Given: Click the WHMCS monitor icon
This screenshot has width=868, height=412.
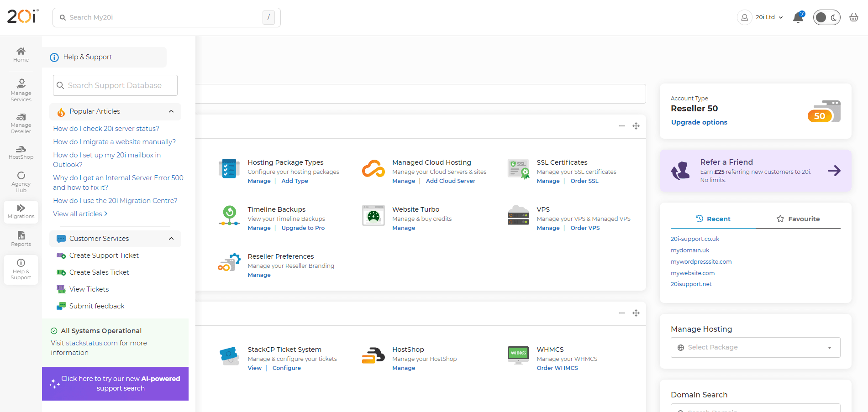Looking at the screenshot, I should (x=518, y=355).
